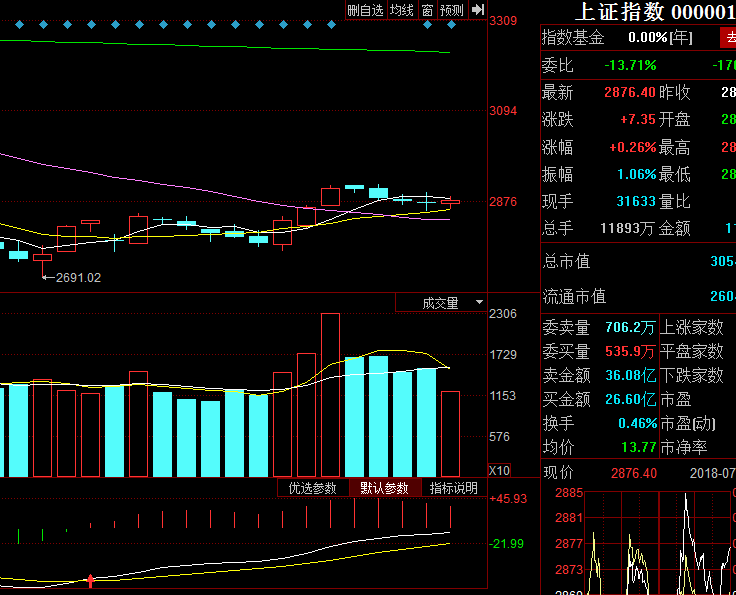Screen dimensions: 736x595
Task: Click the X10 volume scale label
Action: pyautogui.click(x=499, y=470)
